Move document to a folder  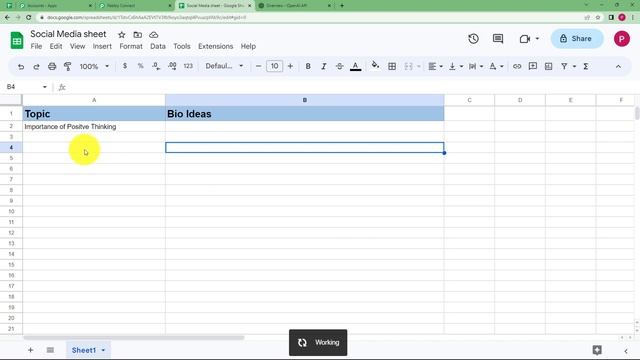pos(138,35)
